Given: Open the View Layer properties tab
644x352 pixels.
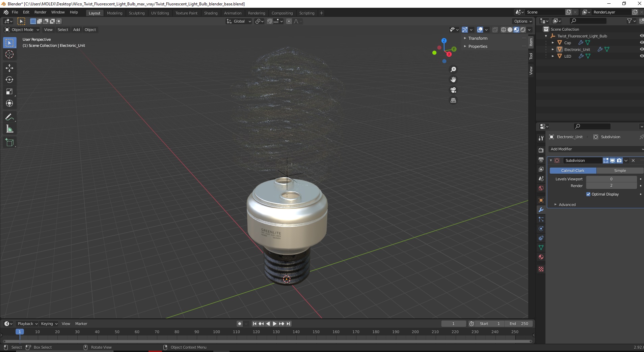Looking at the screenshot, I should 541,169.
